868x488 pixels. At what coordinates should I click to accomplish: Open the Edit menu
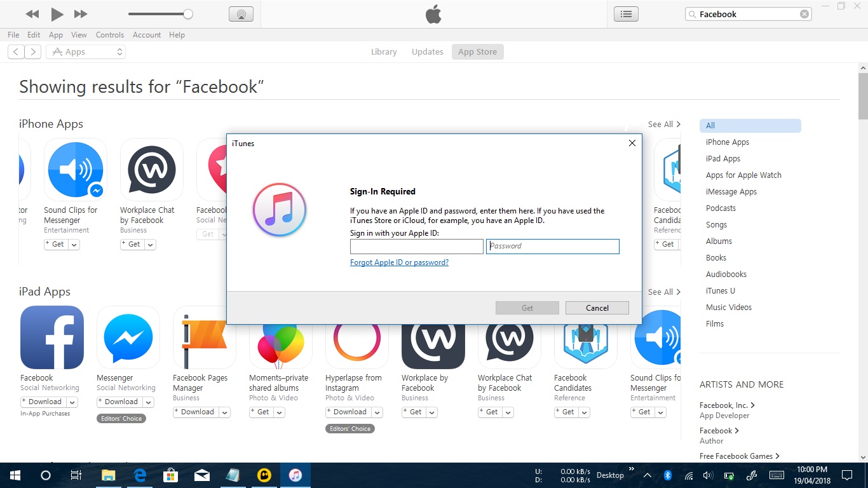click(x=34, y=35)
